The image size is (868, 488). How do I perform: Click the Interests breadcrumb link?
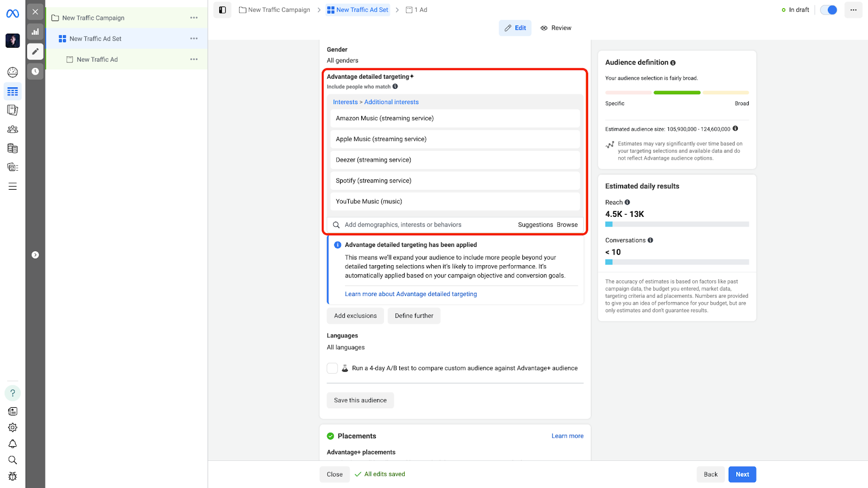346,102
